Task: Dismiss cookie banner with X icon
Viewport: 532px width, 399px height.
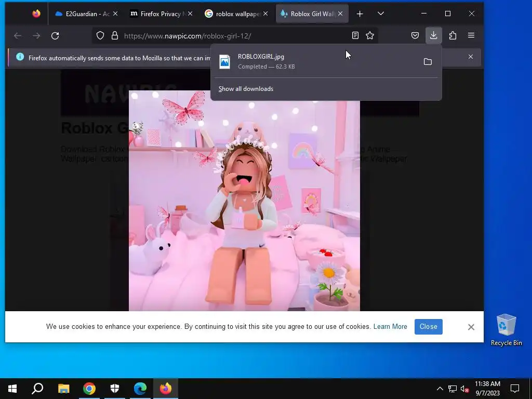Action: (471, 327)
